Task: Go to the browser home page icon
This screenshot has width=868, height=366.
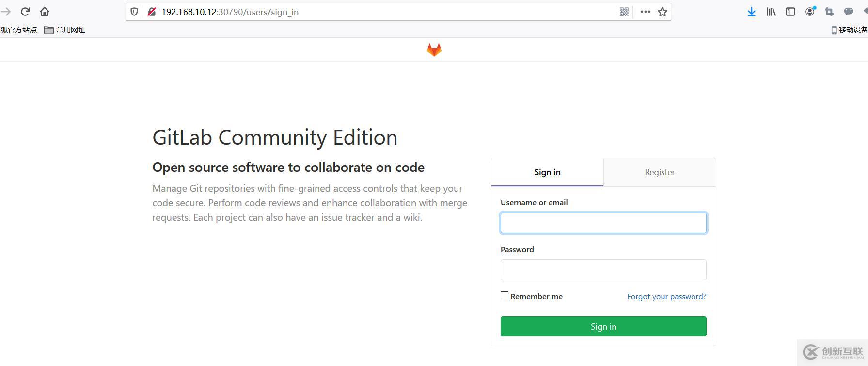Action: pos(45,12)
